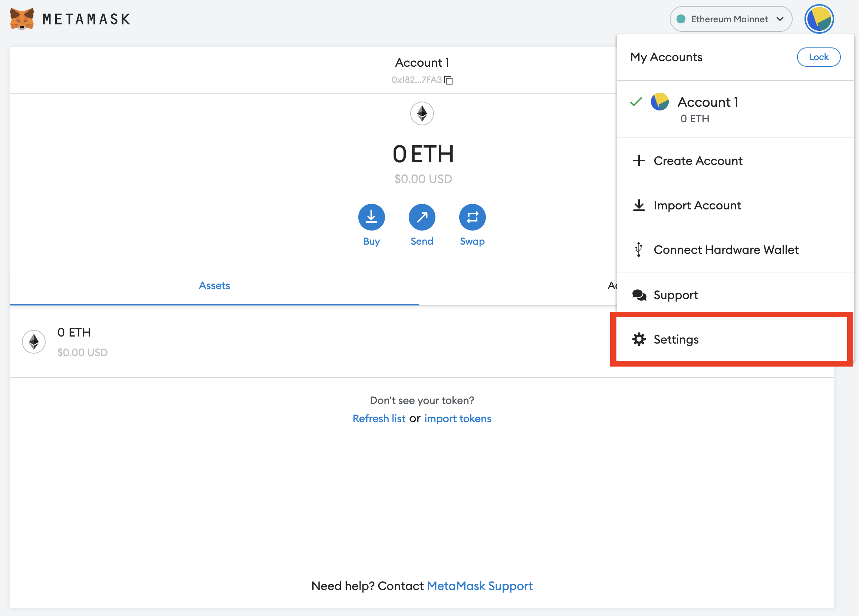This screenshot has width=859, height=616.
Task: Click the plus icon for Create Account
Action: 639,160
